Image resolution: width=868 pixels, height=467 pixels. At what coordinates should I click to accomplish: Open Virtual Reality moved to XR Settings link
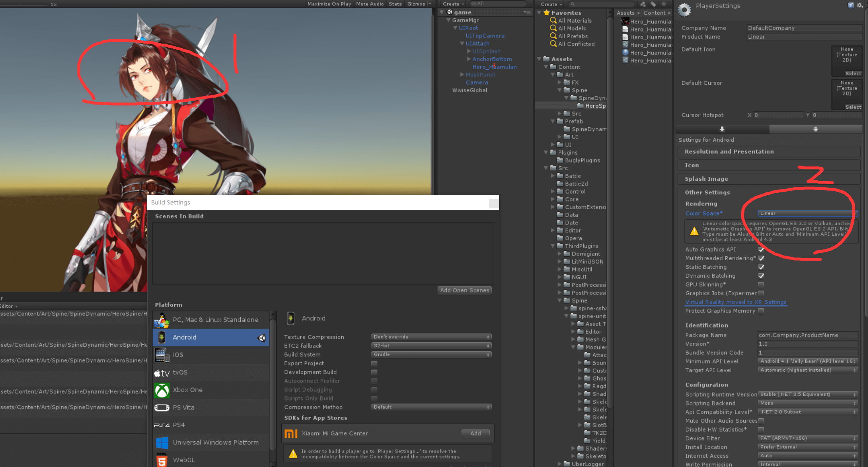[736, 302]
